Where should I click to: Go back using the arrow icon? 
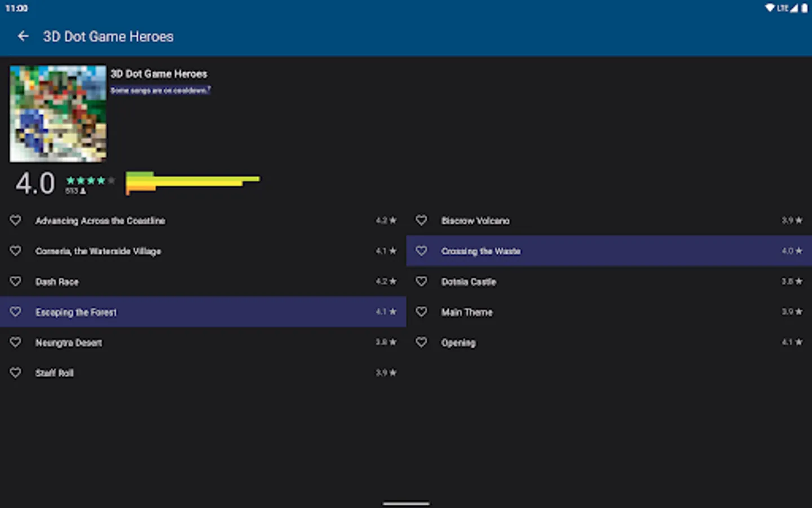[23, 37]
